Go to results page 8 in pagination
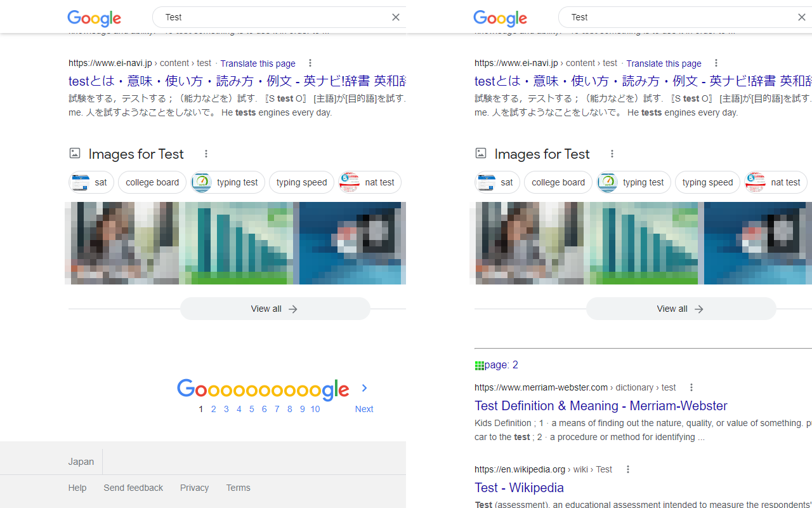812x508 pixels. pos(290,409)
